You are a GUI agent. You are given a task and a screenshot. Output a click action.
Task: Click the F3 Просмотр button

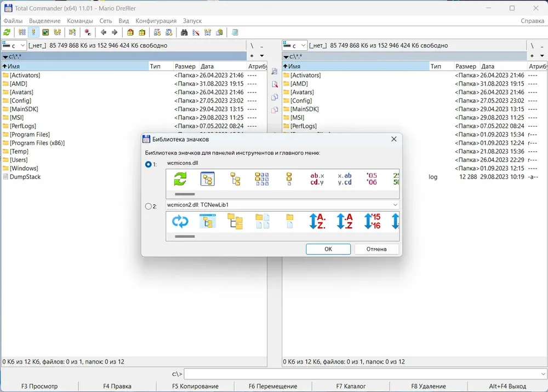click(x=39, y=386)
